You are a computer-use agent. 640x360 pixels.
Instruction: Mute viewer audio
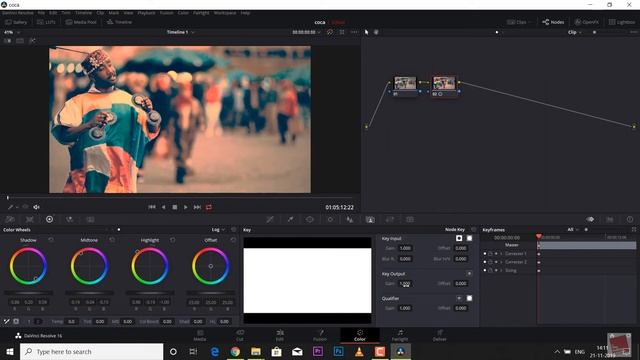(x=36, y=207)
